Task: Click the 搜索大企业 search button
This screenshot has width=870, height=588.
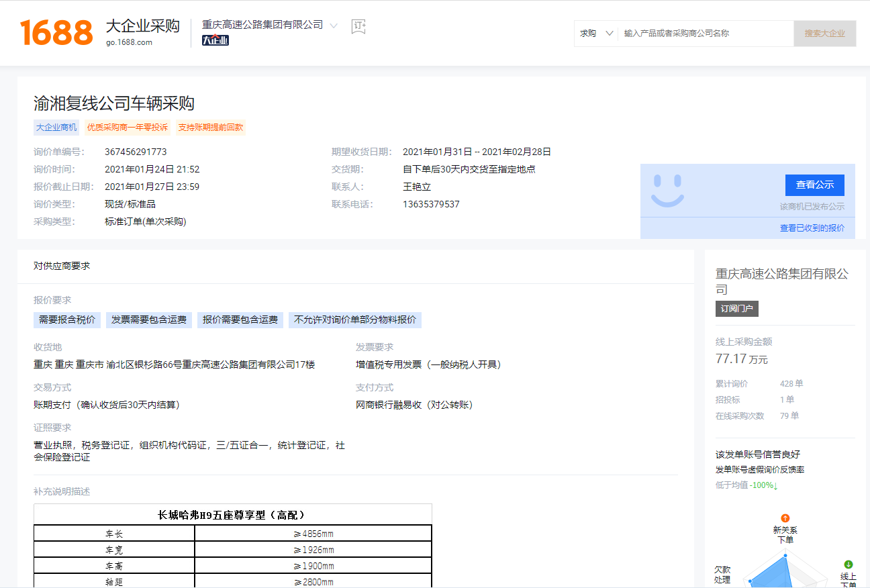Action: click(x=825, y=33)
